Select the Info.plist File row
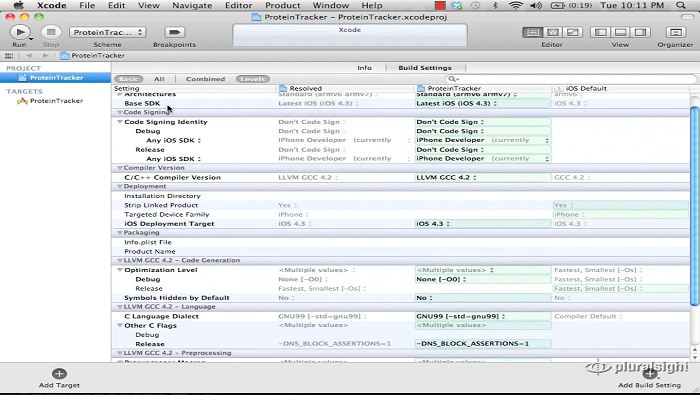Screen dimensions: 700x395 (x=400, y=242)
